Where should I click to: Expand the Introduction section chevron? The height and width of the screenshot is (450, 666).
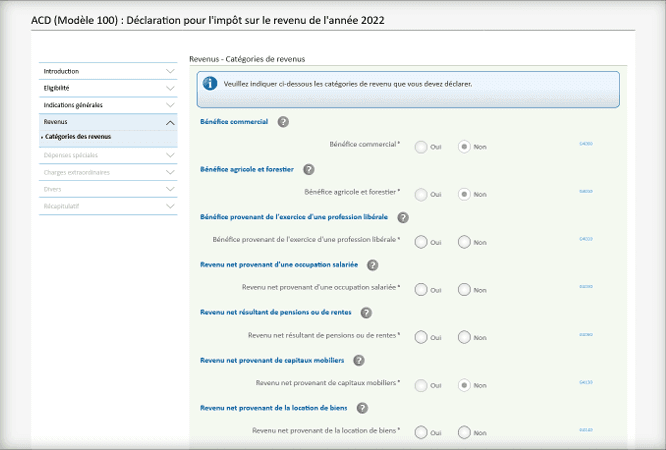tap(170, 71)
